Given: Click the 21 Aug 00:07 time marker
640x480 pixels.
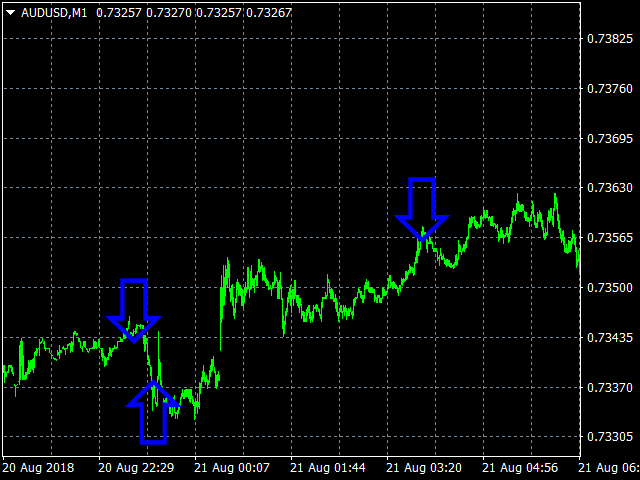Looking at the screenshot, I should [232, 467].
